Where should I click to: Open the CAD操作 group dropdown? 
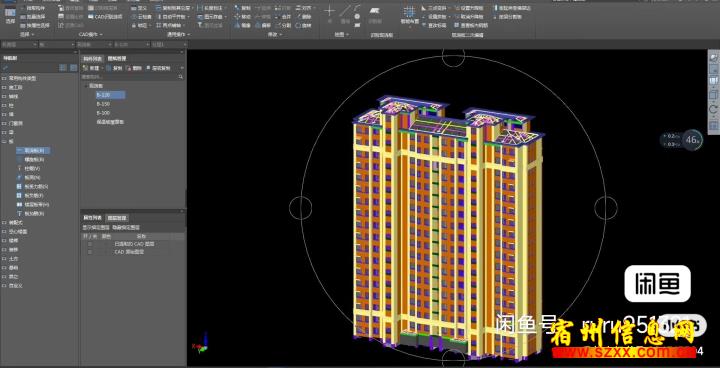point(90,34)
